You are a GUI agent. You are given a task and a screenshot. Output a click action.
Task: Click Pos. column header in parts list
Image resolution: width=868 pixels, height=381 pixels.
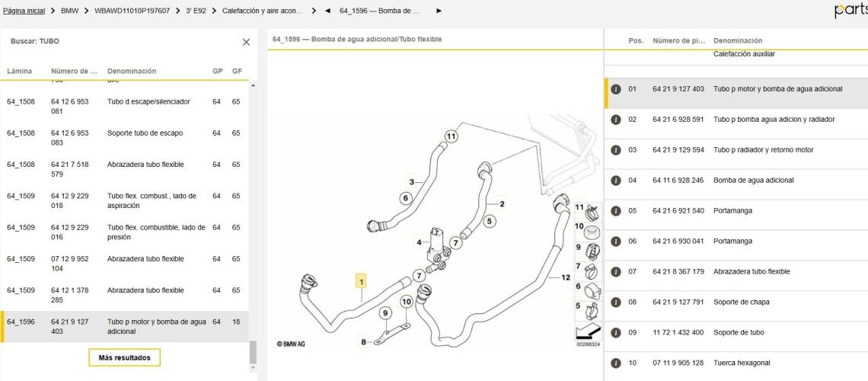pos(636,41)
